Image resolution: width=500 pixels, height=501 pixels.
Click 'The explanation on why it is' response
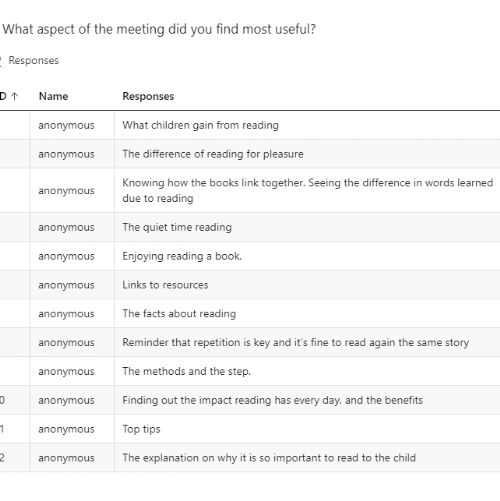click(269, 458)
